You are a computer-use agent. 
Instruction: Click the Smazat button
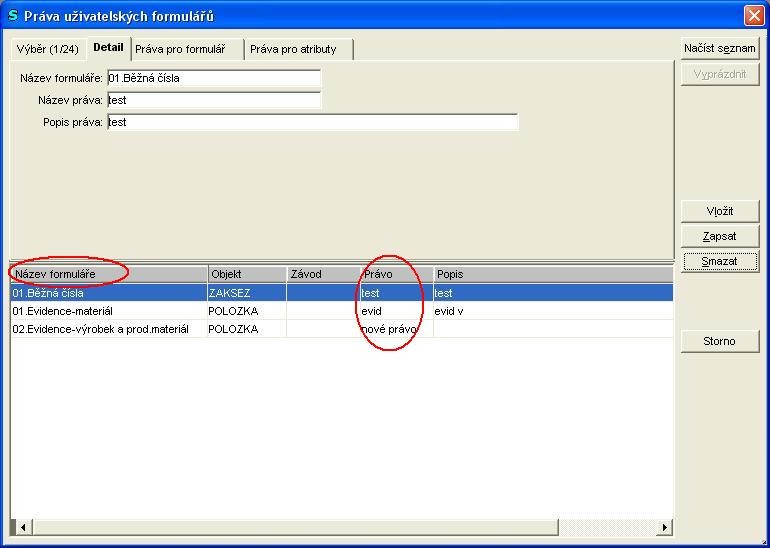(x=720, y=261)
